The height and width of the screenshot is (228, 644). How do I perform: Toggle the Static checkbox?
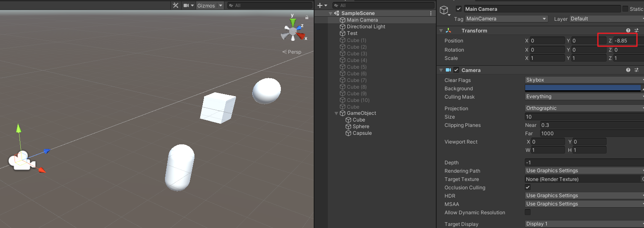click(625, 9)
